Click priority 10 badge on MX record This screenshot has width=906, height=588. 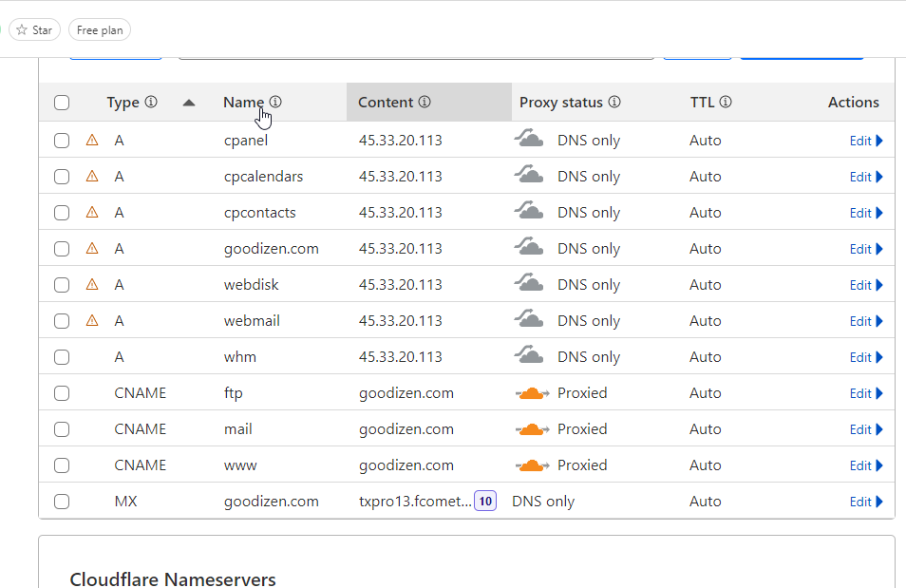click(x=485, y=501)
